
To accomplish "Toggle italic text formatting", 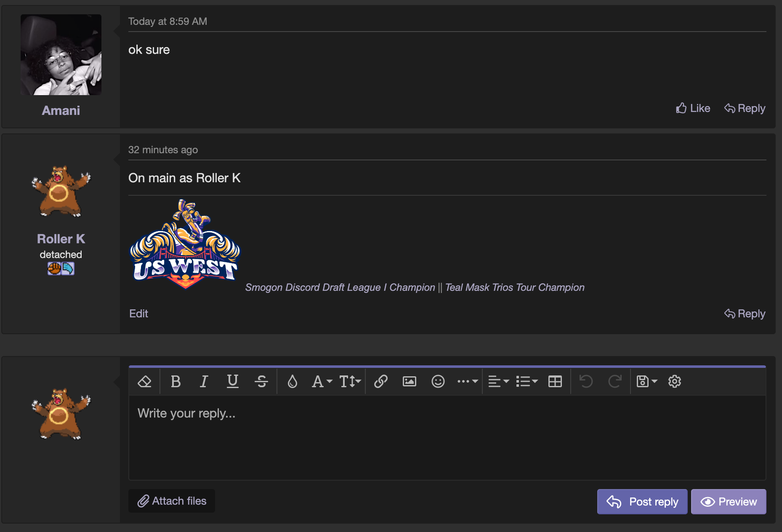I will point(204,381).
